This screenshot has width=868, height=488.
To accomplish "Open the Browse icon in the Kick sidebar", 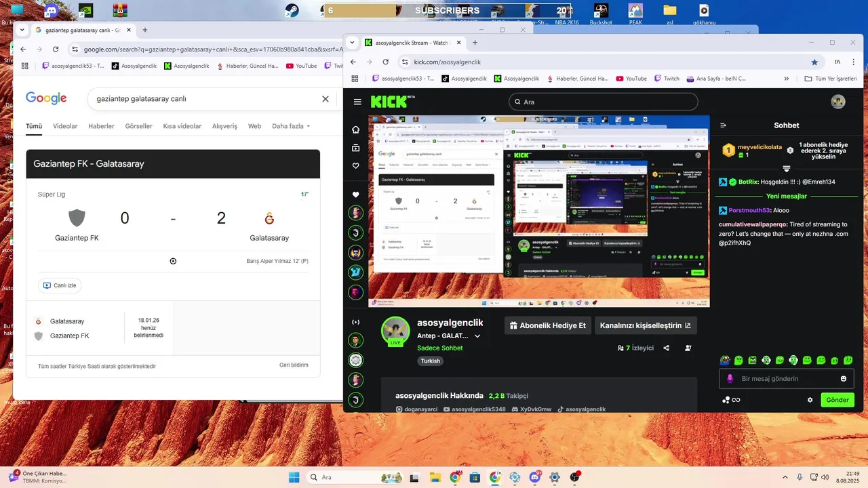I will tap(355, 148).
